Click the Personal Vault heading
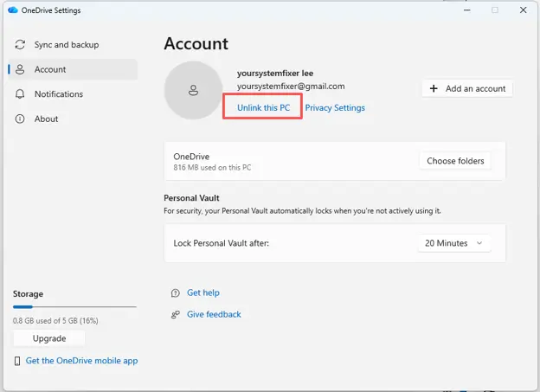 tap(191, 198)
